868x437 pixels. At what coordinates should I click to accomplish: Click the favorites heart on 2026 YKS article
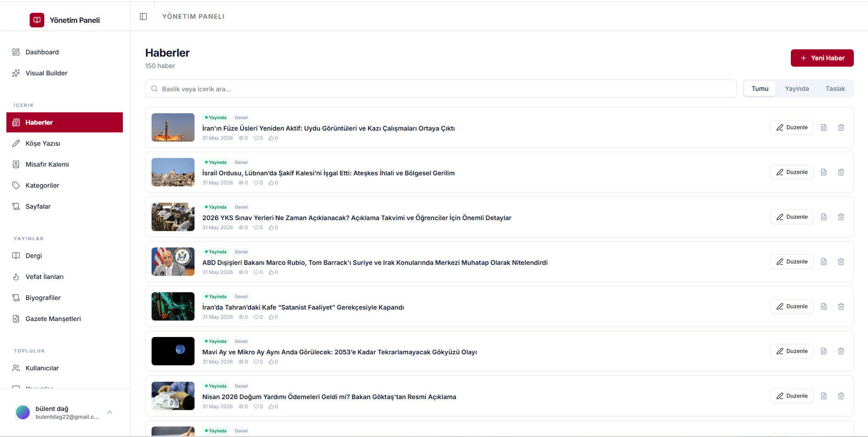pyautogui.click(x=256, y=227)
